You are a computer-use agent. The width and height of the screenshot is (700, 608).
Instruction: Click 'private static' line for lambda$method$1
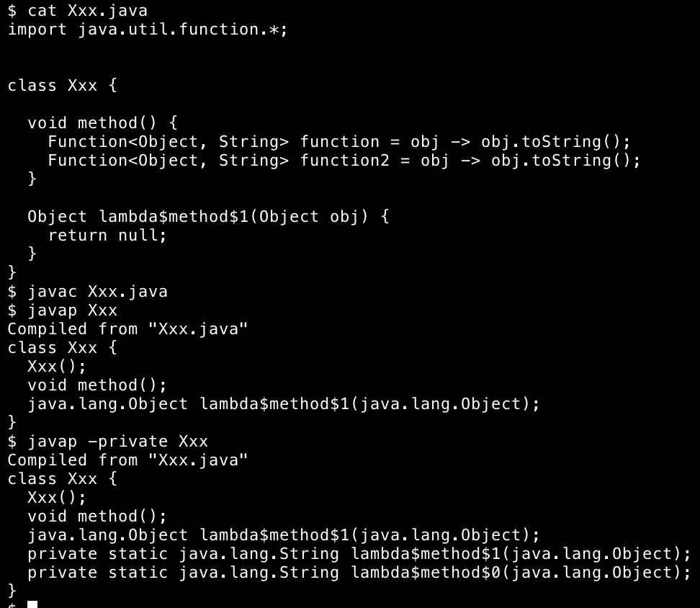[x=359, y=554]
